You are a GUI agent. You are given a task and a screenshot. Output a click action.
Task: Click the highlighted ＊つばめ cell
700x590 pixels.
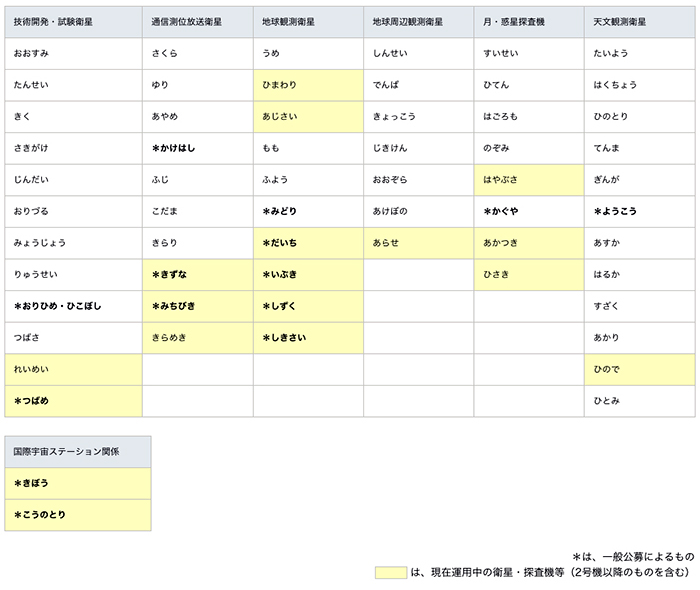74,402
